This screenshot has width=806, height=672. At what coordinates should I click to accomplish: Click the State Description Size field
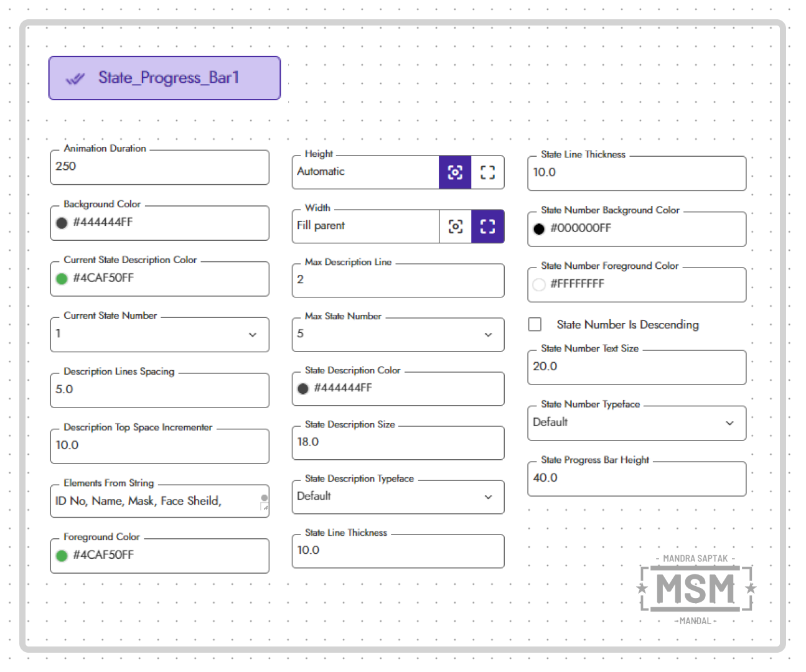click(x=398, y=442)
